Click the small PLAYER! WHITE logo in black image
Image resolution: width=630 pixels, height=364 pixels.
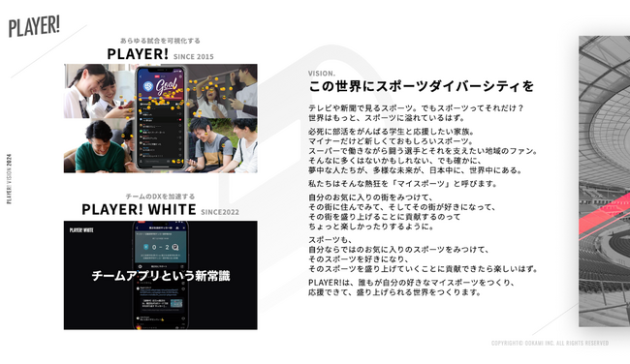click(x=81, y=230)
